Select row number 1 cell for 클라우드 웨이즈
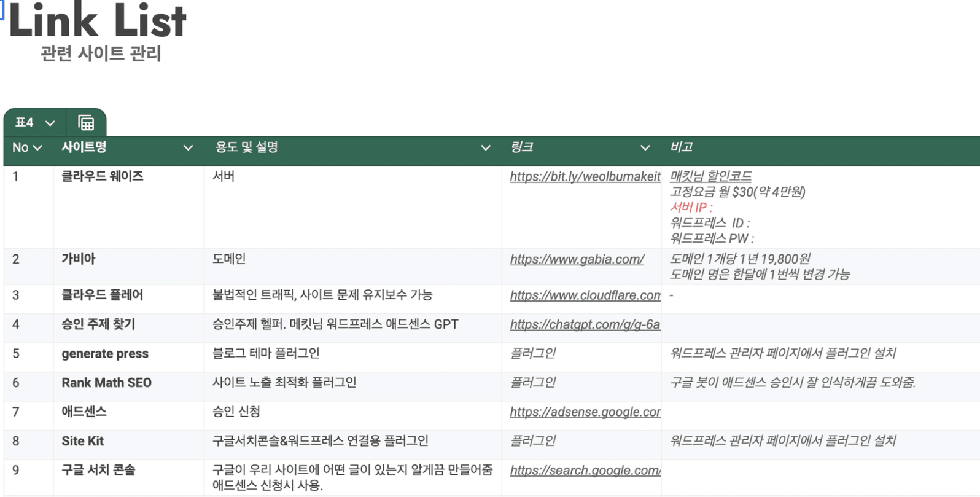The height and width of the screenshot is (497, 980). coord(29,207)
